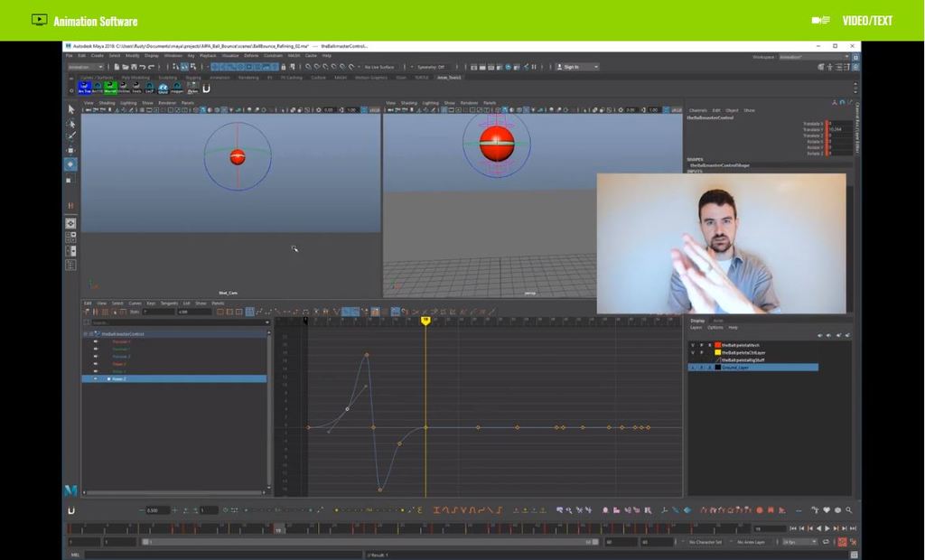The width and height of the screenshot is (925, 560).
Task: Toggle the P playback column of Ground_Layer
Action: coord(701,368)
